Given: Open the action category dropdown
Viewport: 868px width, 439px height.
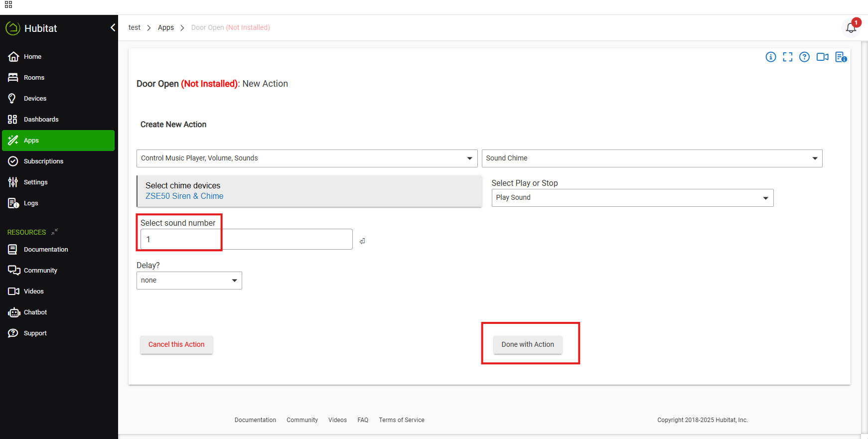Looking at the screenshot, I should (306, 158).
